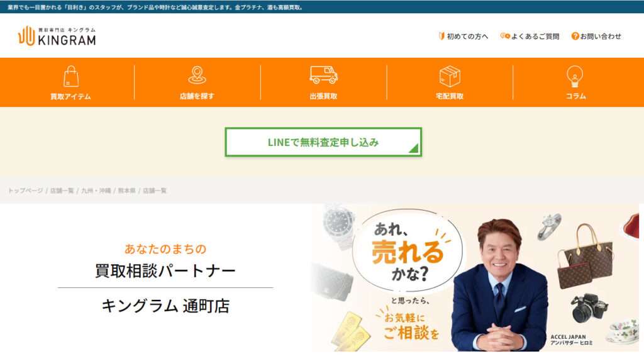Go to トップページ in the breadcrumb
644x359 pixels.
tap(25, 191)
